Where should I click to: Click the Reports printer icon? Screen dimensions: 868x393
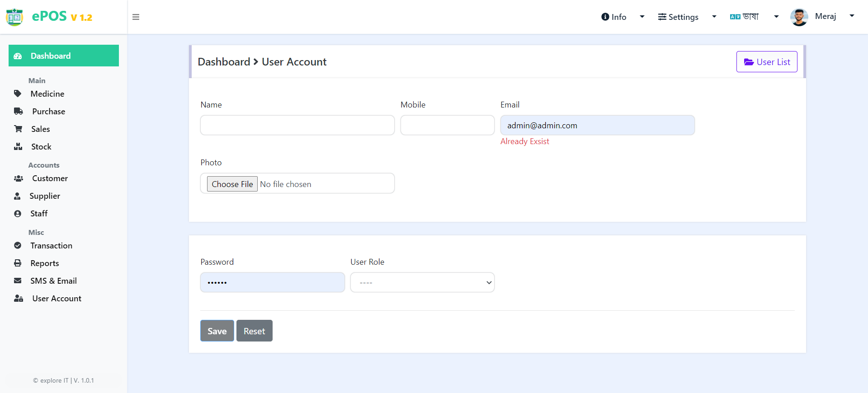(x=18, y=263)
